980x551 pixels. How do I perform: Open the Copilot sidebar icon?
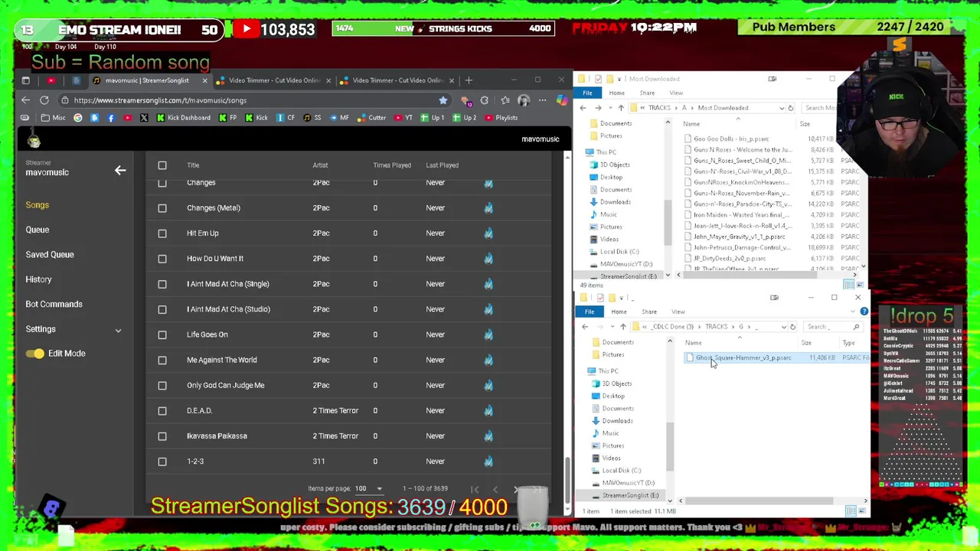tap(561, 100)
